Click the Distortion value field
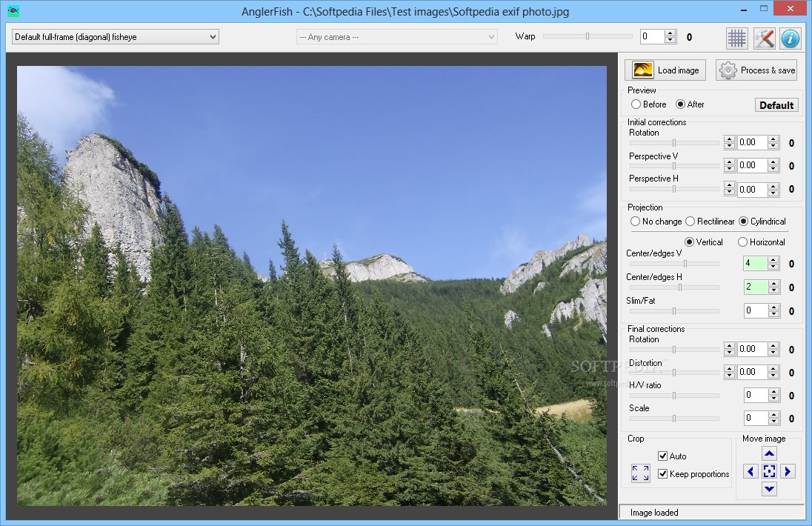The width and height of the screenshot is (812, 526). pyautogui.click(x=751, y=372)
